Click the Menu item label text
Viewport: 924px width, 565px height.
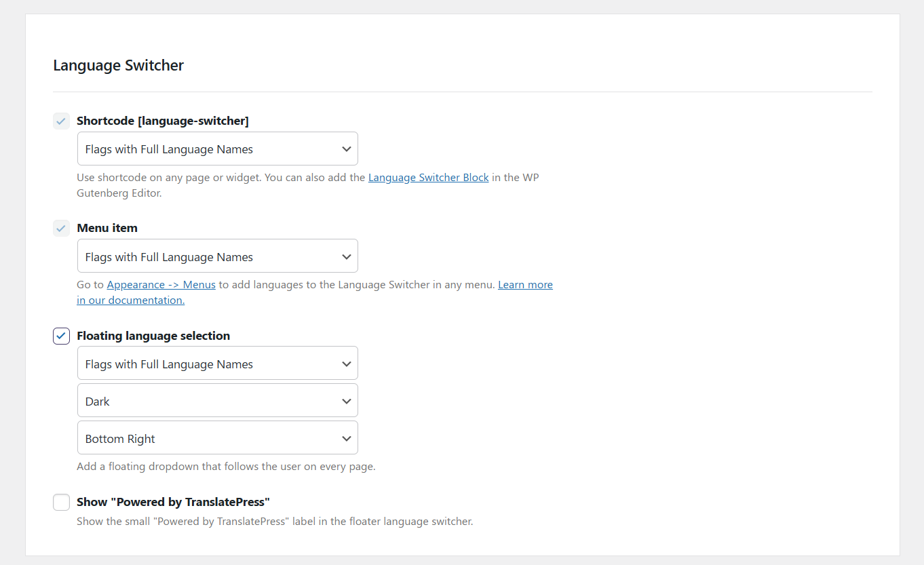107,228
